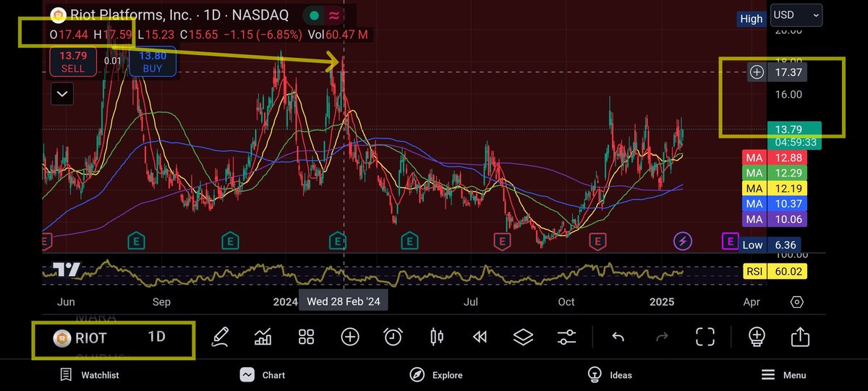This screenshot has width=868, height=391.
Task: Go to the Ideas tab
Action: click(x=610, y=374)
